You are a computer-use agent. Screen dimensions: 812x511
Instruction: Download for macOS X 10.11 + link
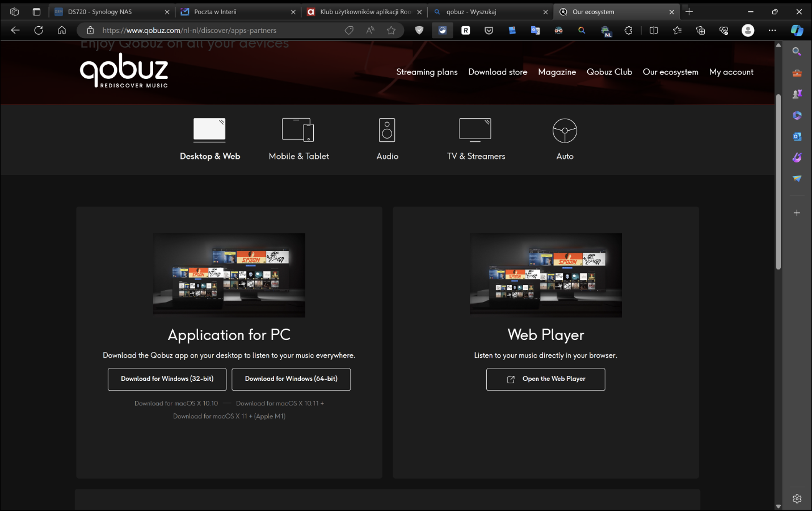coord(280,404)
